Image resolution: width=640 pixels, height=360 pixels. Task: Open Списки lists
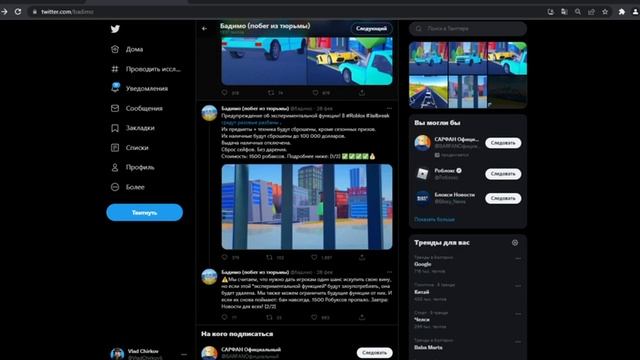tap(137, 147)
